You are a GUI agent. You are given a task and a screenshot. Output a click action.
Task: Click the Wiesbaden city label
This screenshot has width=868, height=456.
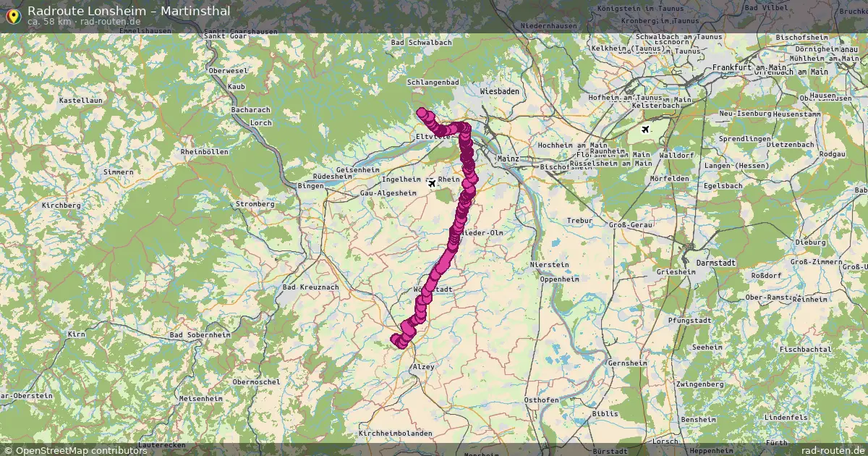pos(499,92)
